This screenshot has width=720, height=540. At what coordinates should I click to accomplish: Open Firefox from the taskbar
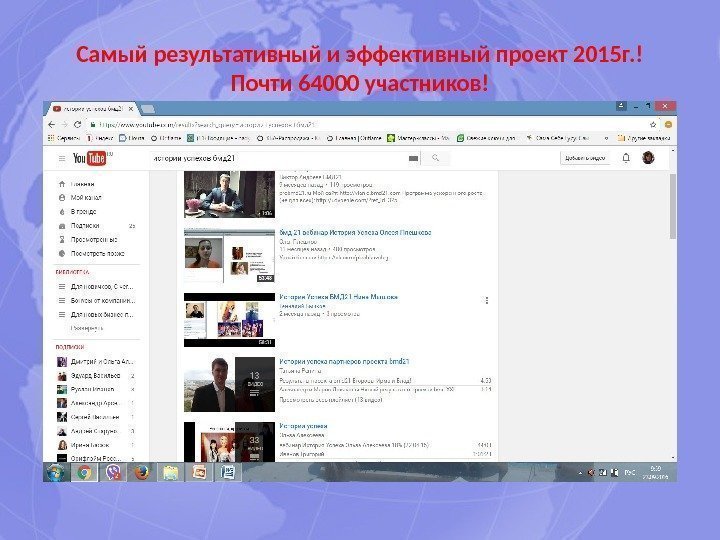[142, 472]
